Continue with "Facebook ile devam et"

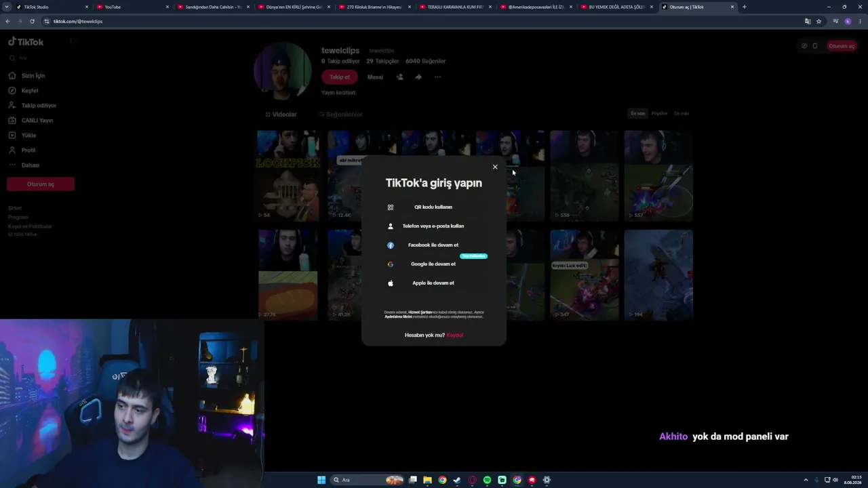(433, 245)
